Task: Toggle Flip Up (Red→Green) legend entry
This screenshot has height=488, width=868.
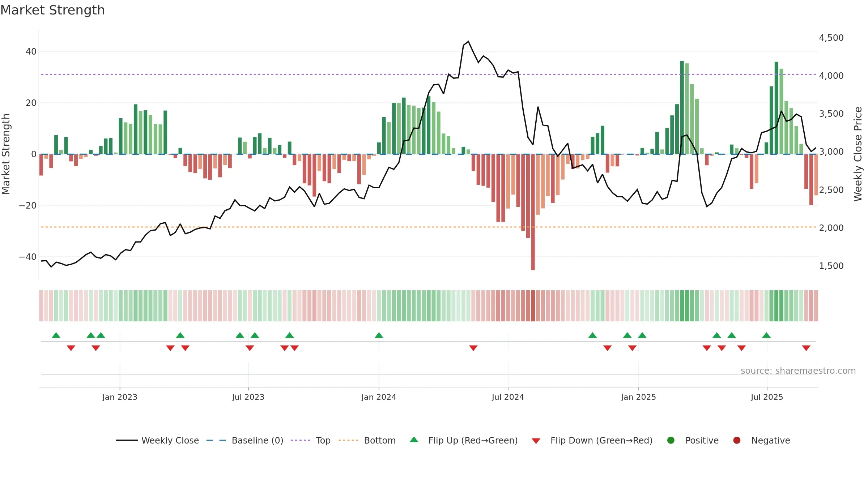Action: 464,440
